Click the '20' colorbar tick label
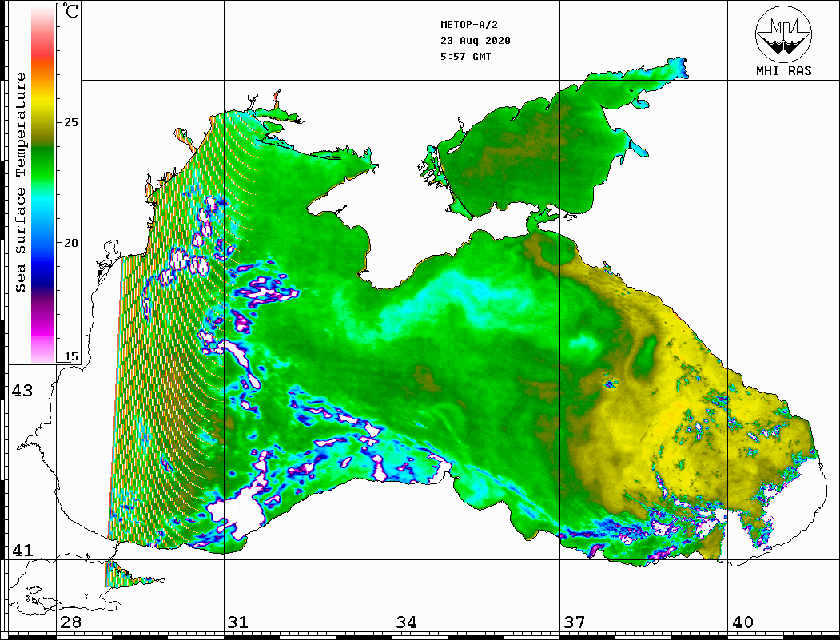Screen dimensions: 840x640 click(x=70, y=243)
